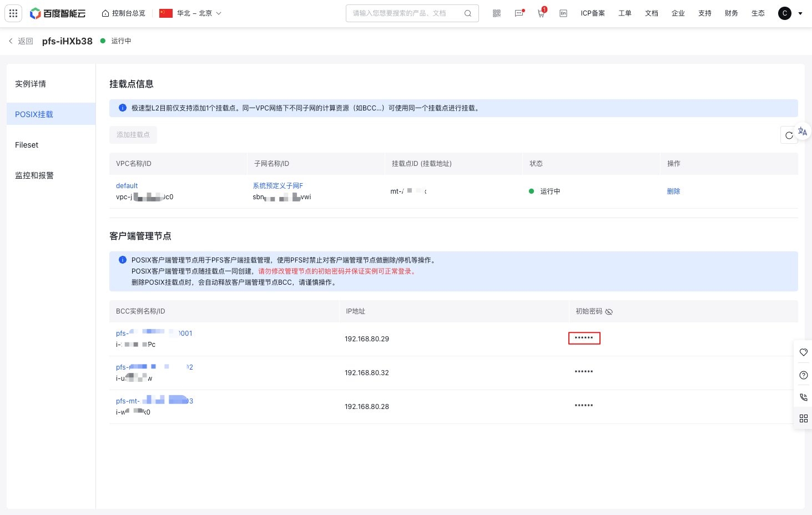
Task: Open the 系统预定义子网F subnet link
Action: pyautogui.click(x=278, y=186)
